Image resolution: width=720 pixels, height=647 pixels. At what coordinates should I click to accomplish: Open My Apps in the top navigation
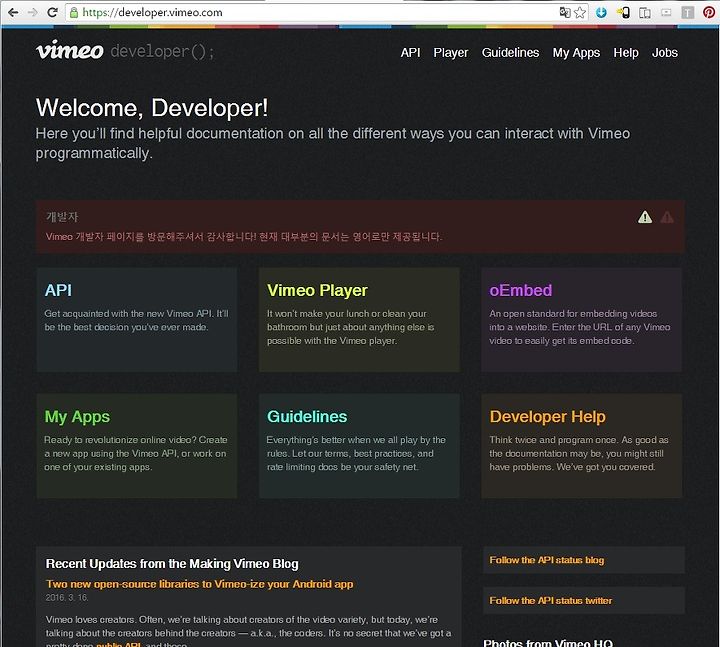coord(576,53)
